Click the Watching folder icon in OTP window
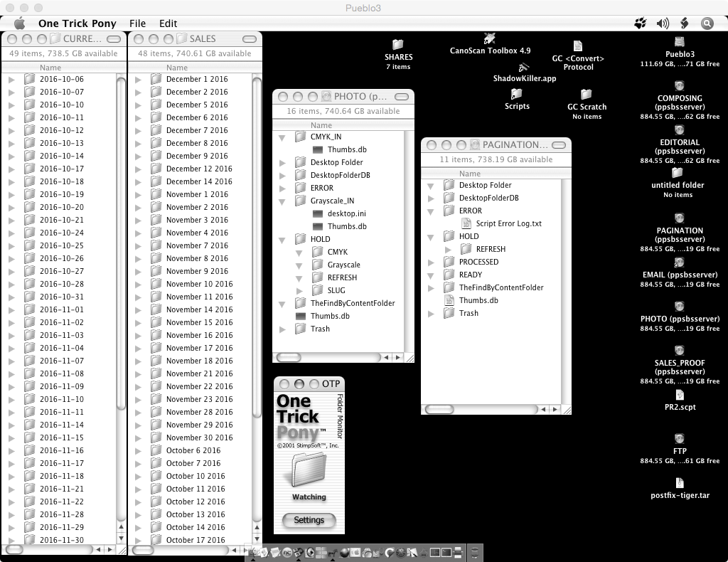The height and width of the screenshot is (562, 728). pyautogui.click(x=309, y=470)
